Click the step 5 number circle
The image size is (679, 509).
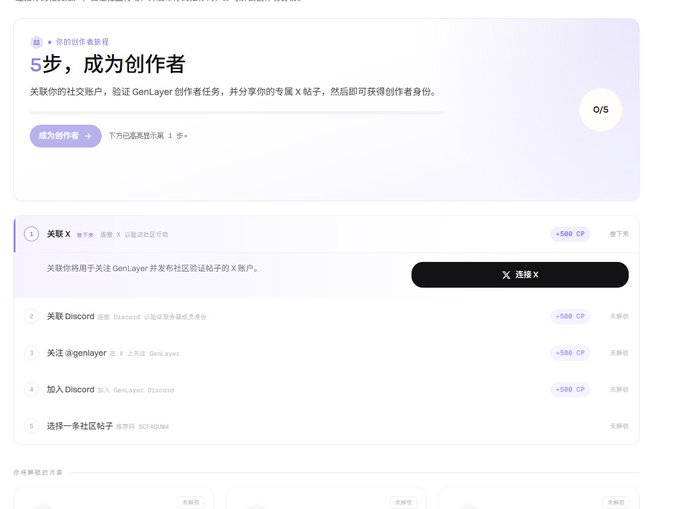click(31, 426)
